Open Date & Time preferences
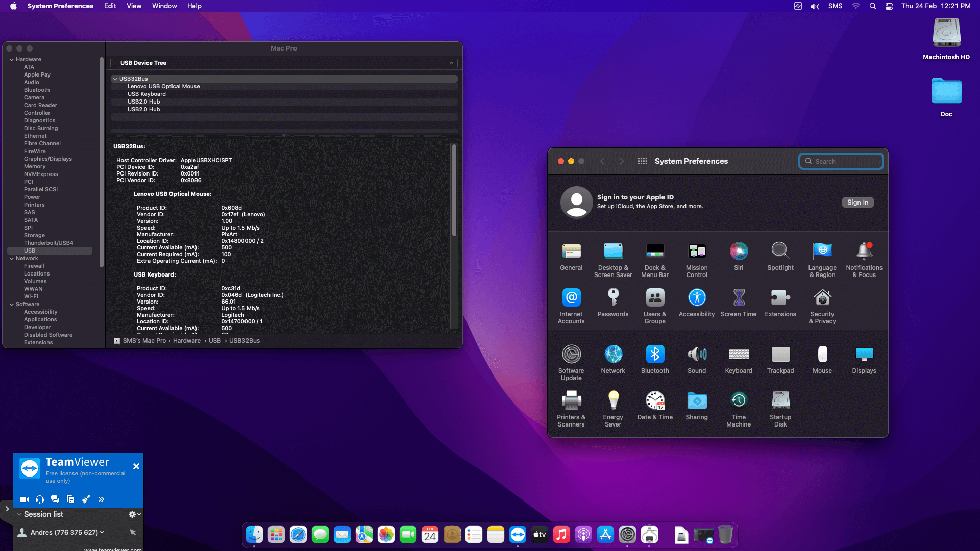980x551 pixels. click(655, 406)
